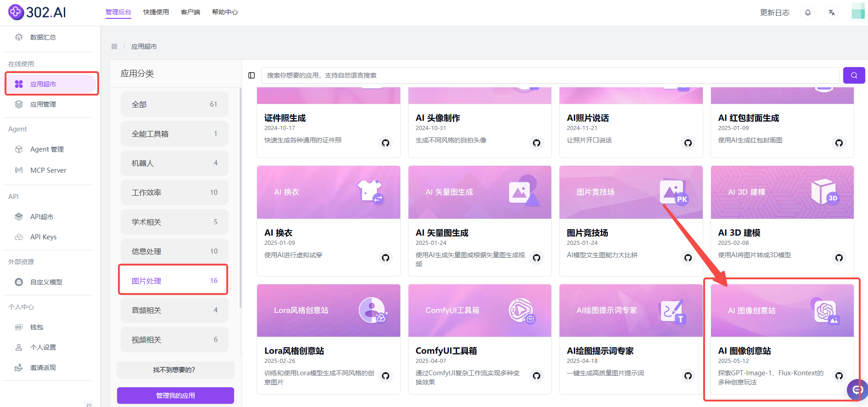Filter by 信息处理 category

(x=174, y=251)
